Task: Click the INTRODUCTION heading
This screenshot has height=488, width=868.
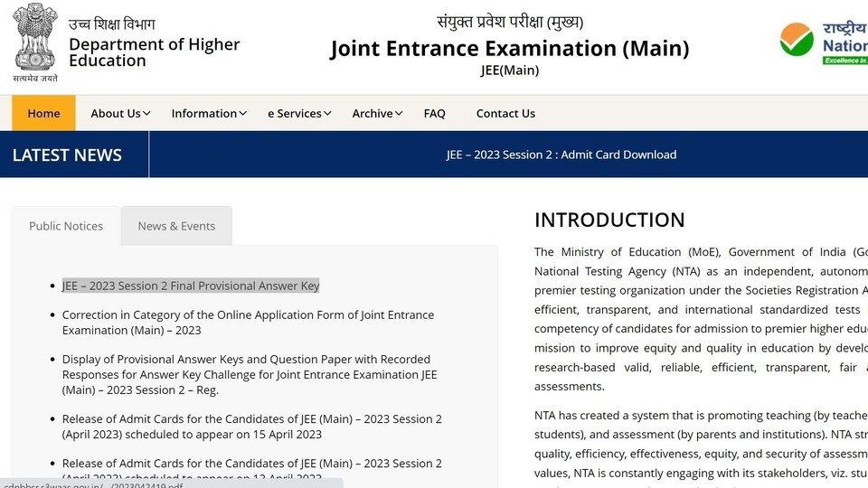Action: (609, 220)
